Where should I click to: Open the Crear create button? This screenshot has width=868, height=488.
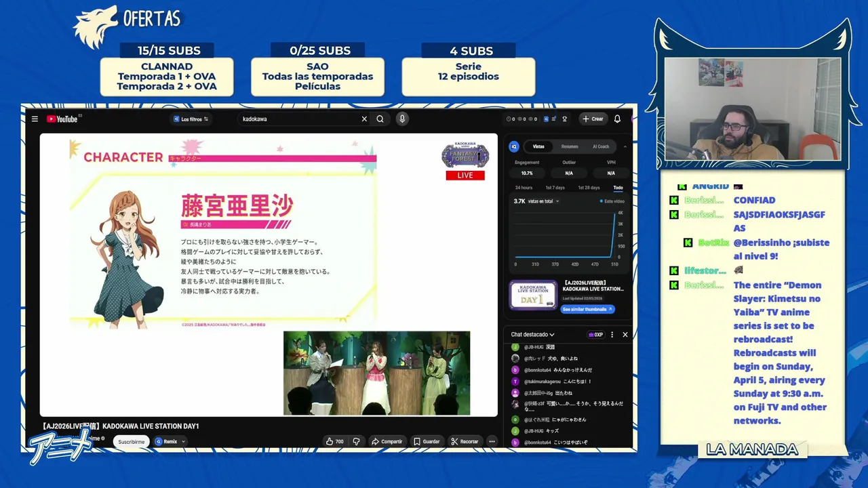[593, 119]
